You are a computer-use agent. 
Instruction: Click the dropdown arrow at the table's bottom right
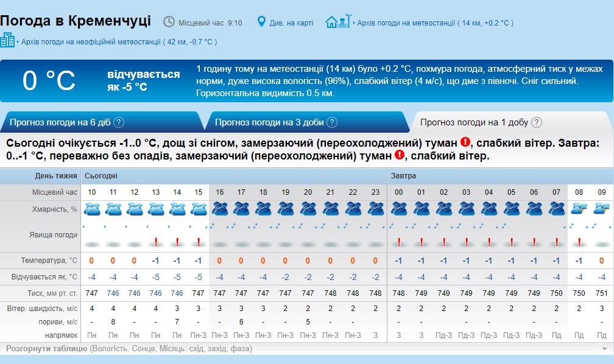pos(604,349)
